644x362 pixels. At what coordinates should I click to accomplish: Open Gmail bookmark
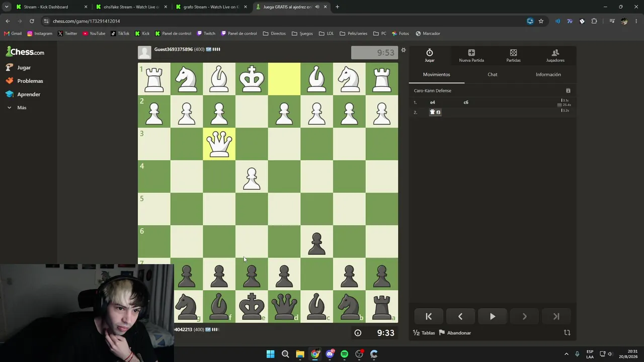(13, 34)
